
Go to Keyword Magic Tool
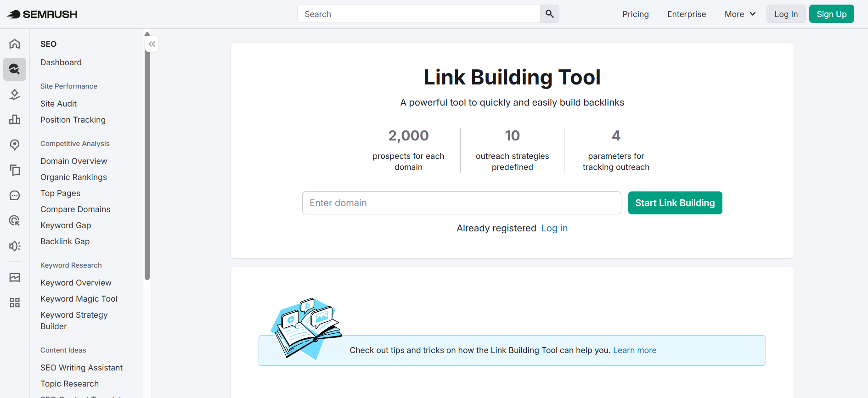pos(79,299)
